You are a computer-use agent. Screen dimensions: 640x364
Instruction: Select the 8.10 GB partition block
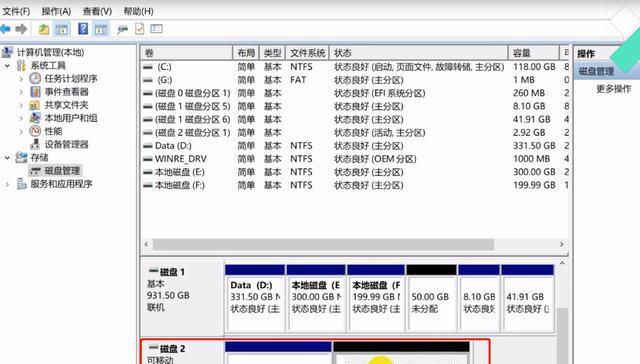coord(479,298)
